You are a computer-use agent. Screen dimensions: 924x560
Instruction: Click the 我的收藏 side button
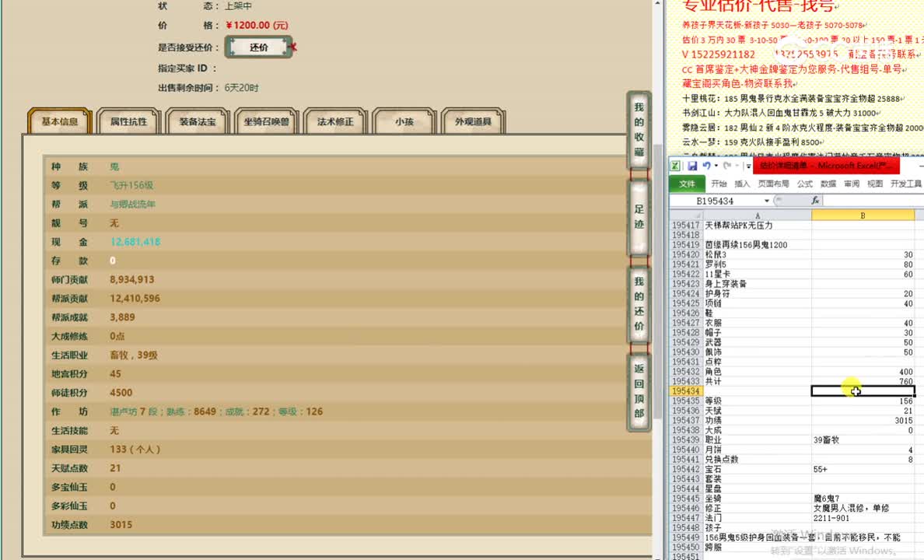639,130
